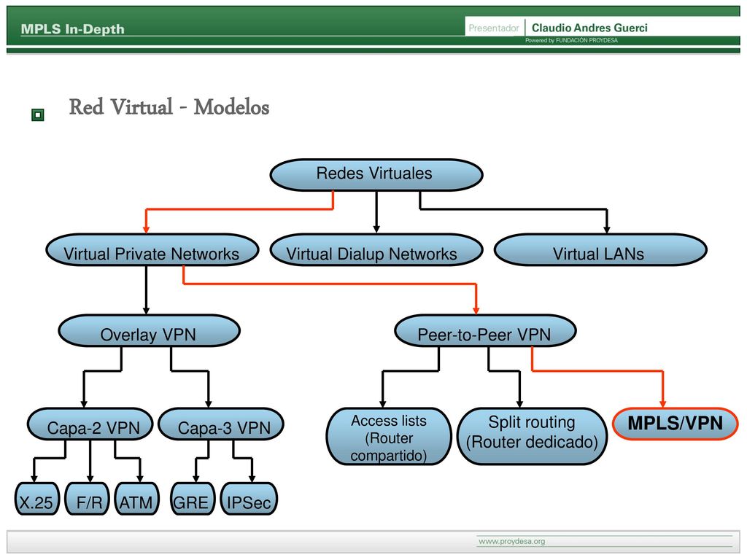This screenshot has width=747, height=560.
Task: Click the 'Presentador' label
Action: 494,28
